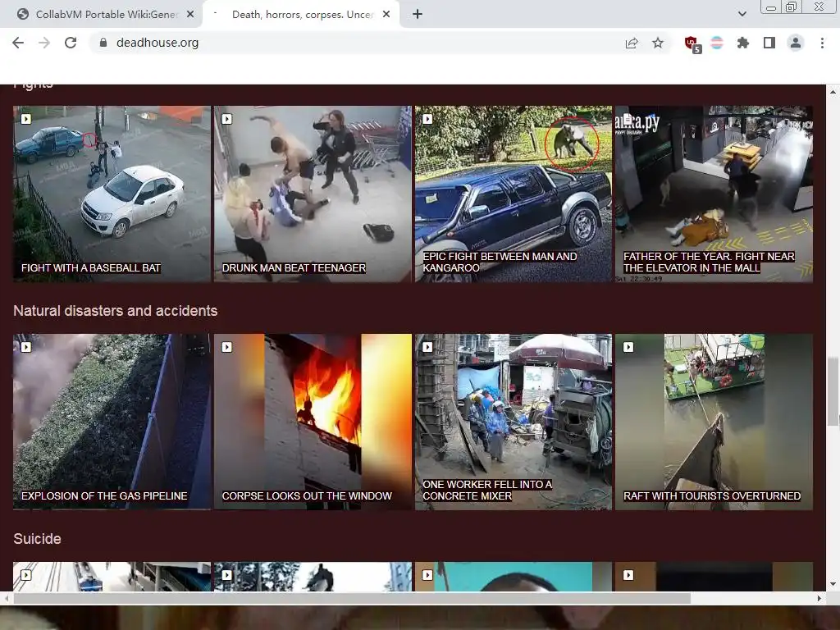Open the user profile menu

pos(796,43)
